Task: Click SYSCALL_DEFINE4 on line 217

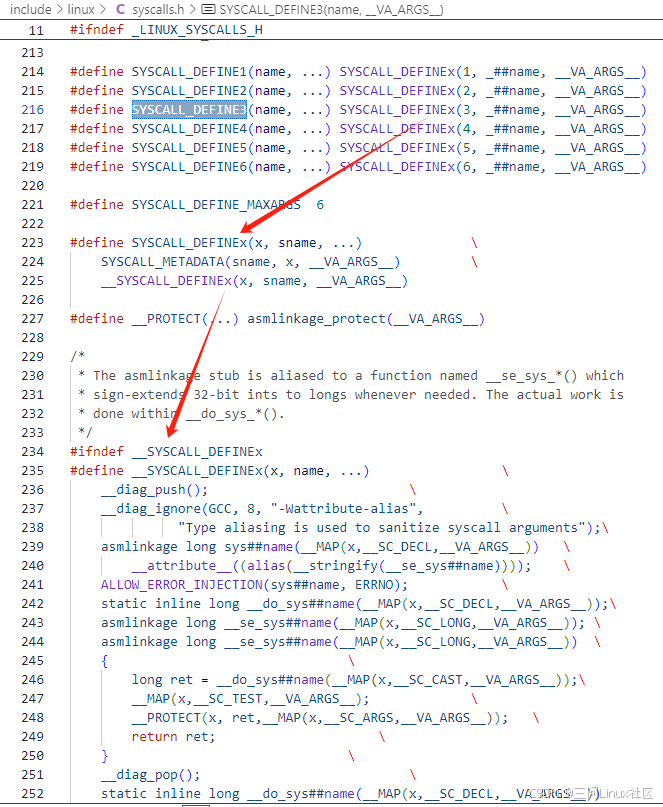Action: [x=189, y=129]
